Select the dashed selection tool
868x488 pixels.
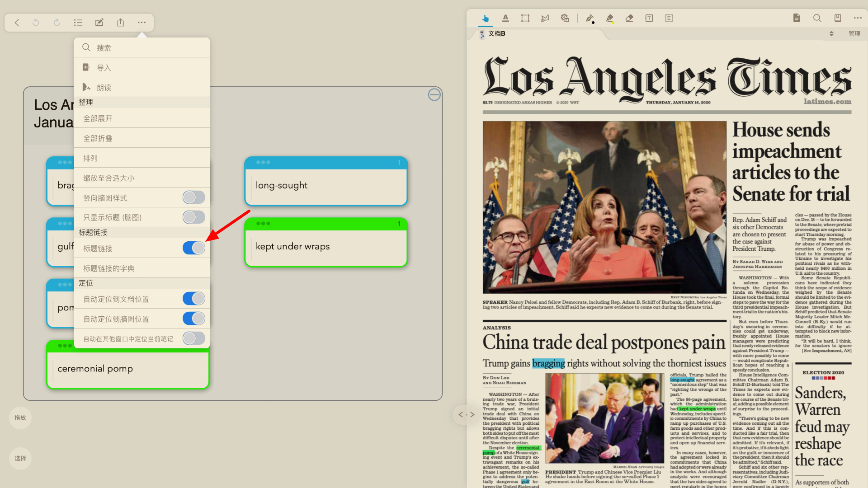pyautogui.click(x=669, y=18)
